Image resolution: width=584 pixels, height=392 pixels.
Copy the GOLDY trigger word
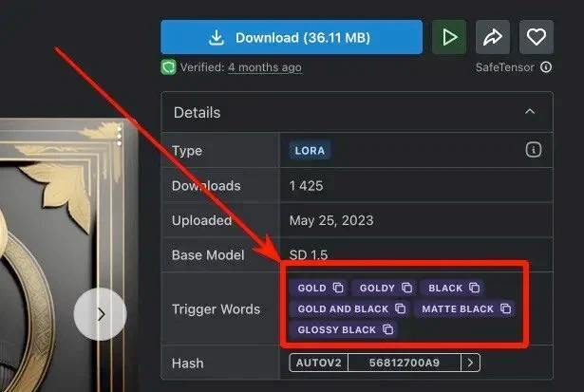click(406, 288)
